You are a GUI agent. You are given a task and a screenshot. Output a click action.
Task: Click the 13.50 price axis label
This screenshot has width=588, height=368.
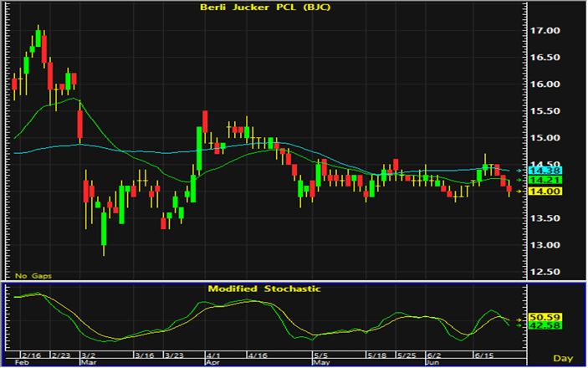(545, 218)
